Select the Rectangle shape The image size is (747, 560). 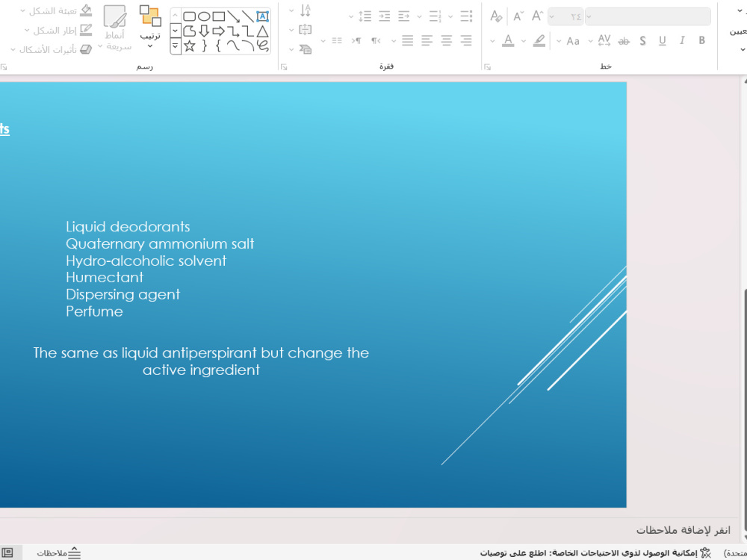click(x=219, y=16)
